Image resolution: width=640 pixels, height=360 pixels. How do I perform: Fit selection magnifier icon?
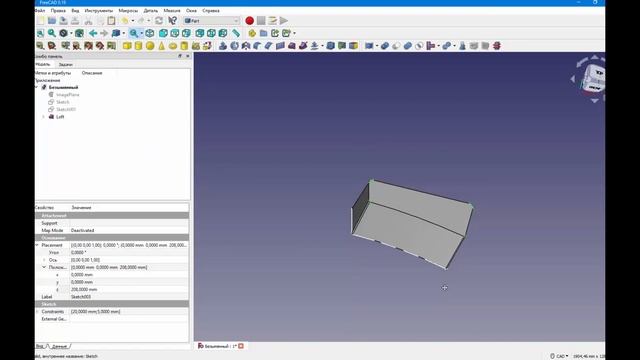click(x=52, y=33)
